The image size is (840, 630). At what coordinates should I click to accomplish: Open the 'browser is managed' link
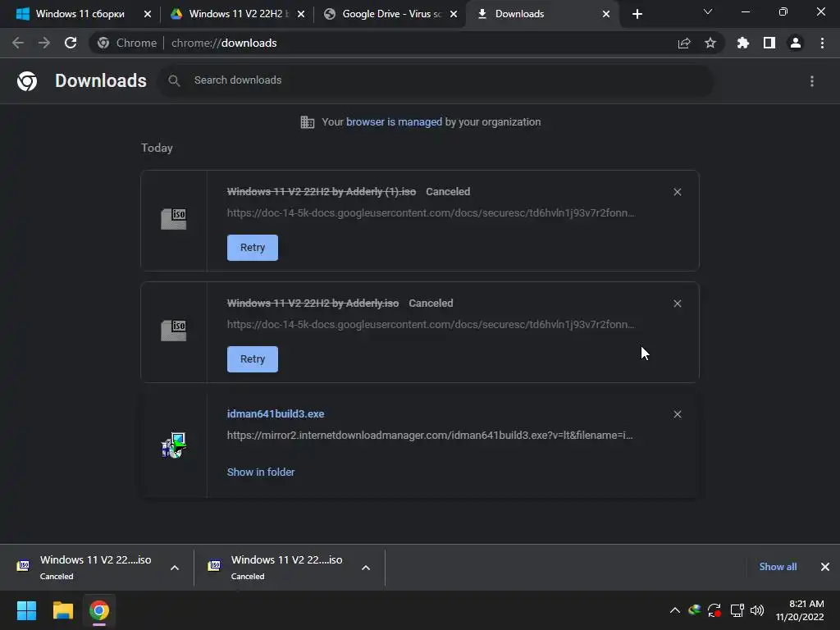point(394,122)
